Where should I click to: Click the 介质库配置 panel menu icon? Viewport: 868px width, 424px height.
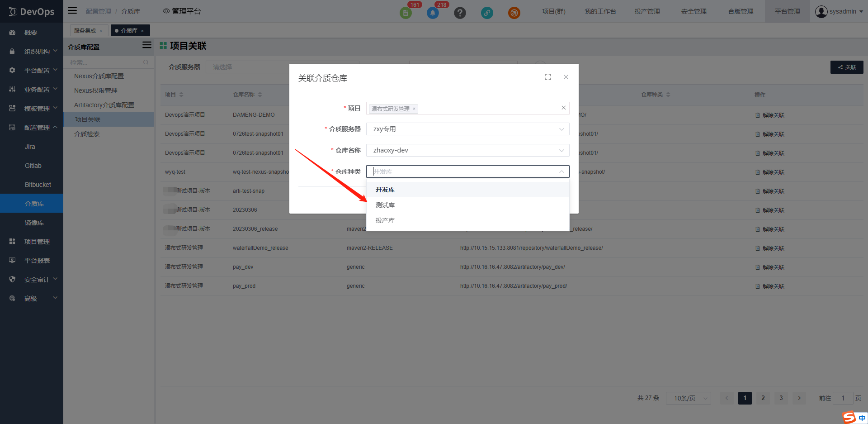(x=146, y=45)
